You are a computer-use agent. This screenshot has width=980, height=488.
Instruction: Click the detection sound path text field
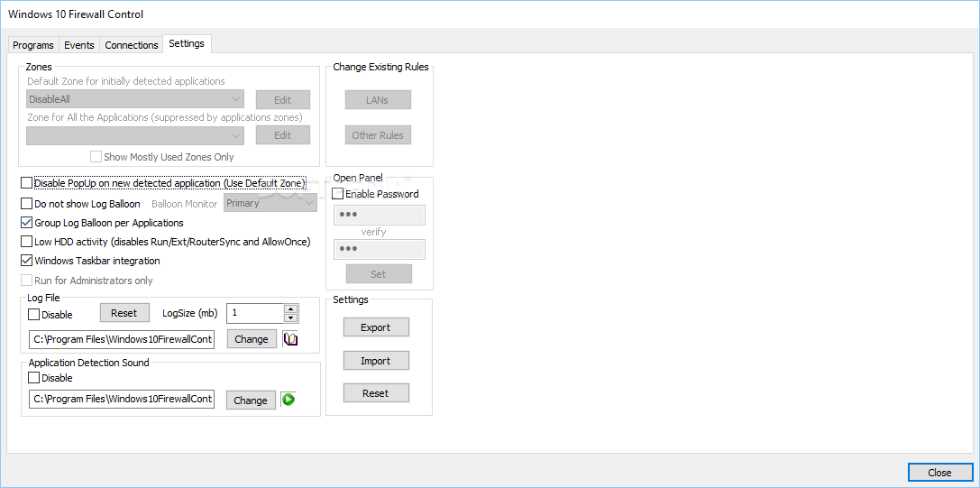122,399
